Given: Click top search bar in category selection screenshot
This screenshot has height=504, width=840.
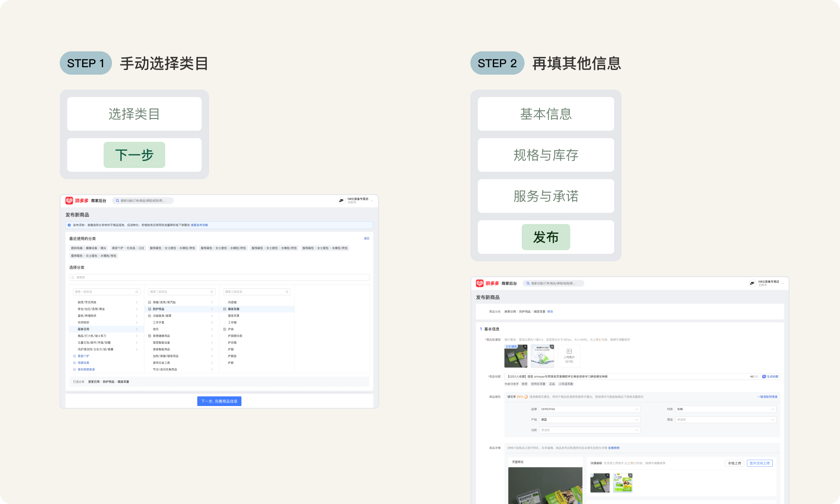Looking at the screenshot, I should coord(143,201).
